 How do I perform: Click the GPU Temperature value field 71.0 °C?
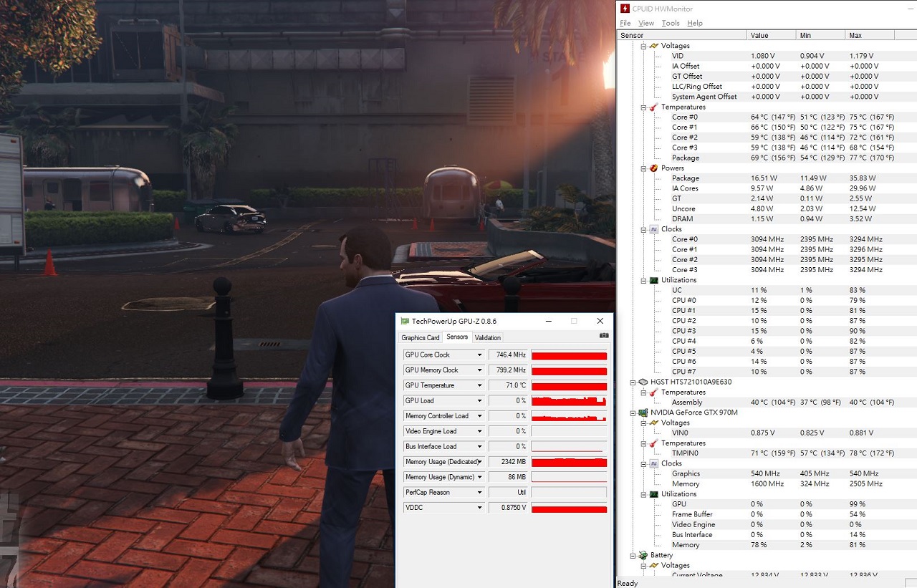click(508, 385)
